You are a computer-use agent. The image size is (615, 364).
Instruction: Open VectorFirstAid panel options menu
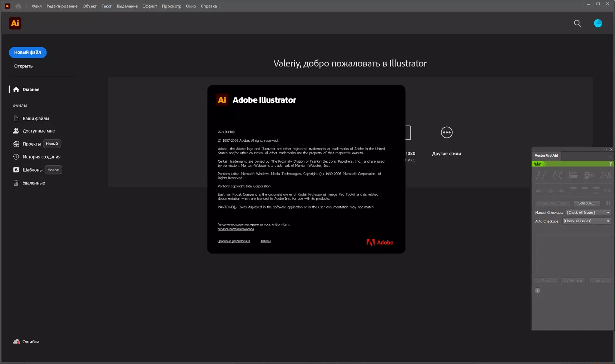point(610,156)
